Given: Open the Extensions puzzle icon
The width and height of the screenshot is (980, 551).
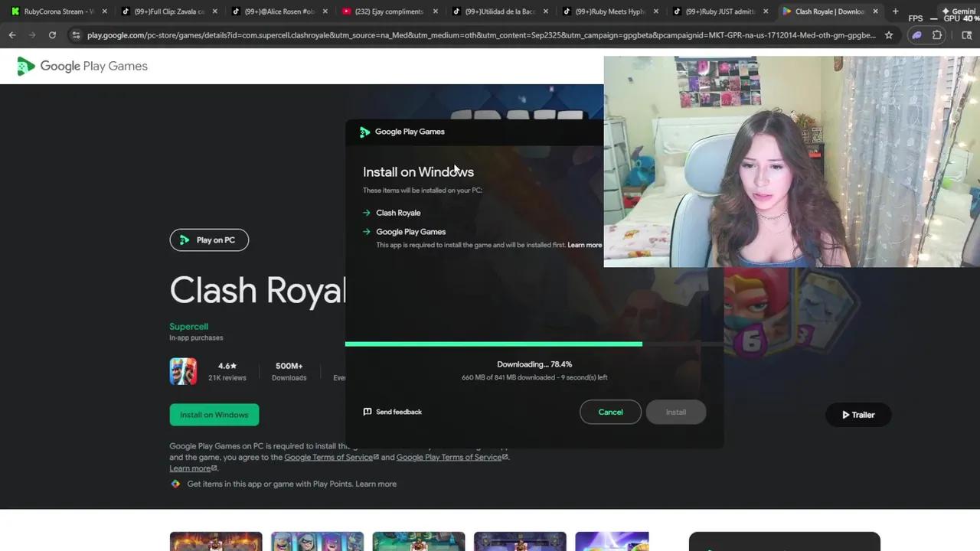Looking at the screenshot, I should click(937, 35).
